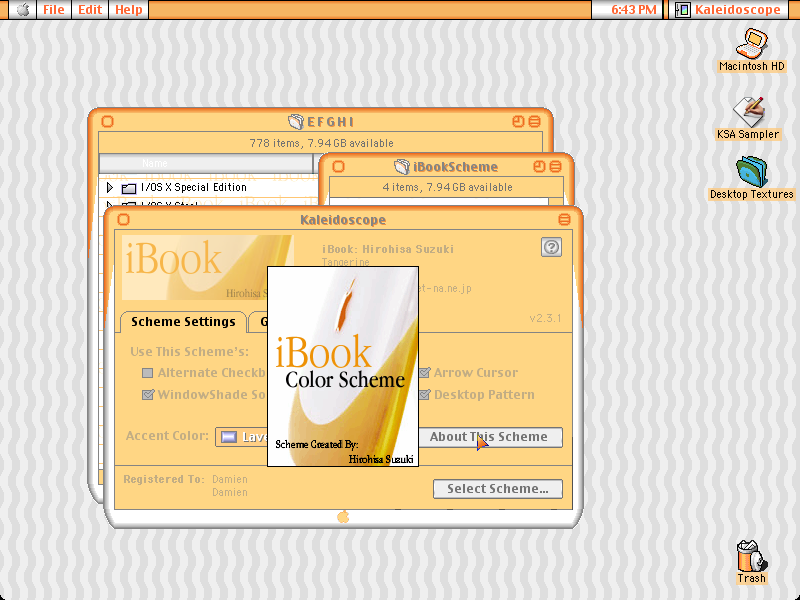Collapse the EFGHI window with its windowshade box
This screenshot has width=800, height=600.
pos(534,121)
